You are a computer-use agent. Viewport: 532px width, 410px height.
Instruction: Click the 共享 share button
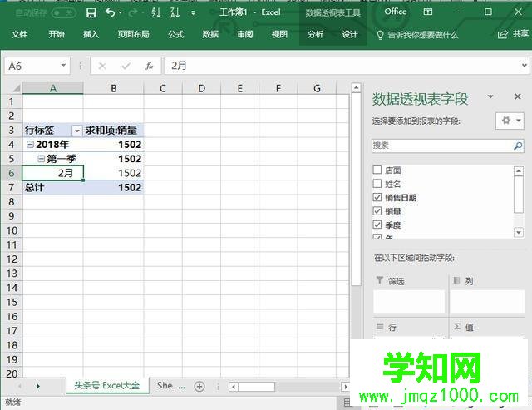pyautogui.click(x=513, y=34)
